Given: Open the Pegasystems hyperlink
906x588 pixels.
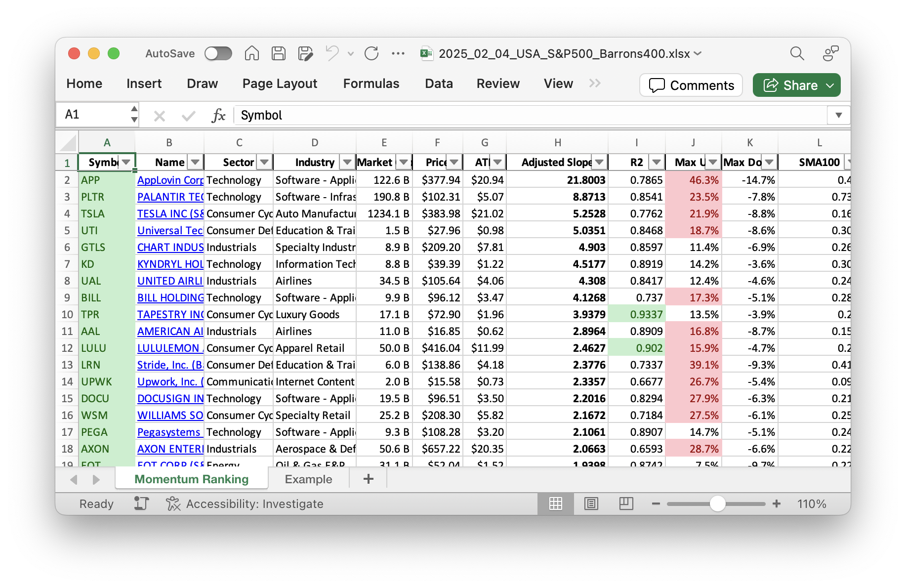Looking at the screenshot, I should 169,432.
